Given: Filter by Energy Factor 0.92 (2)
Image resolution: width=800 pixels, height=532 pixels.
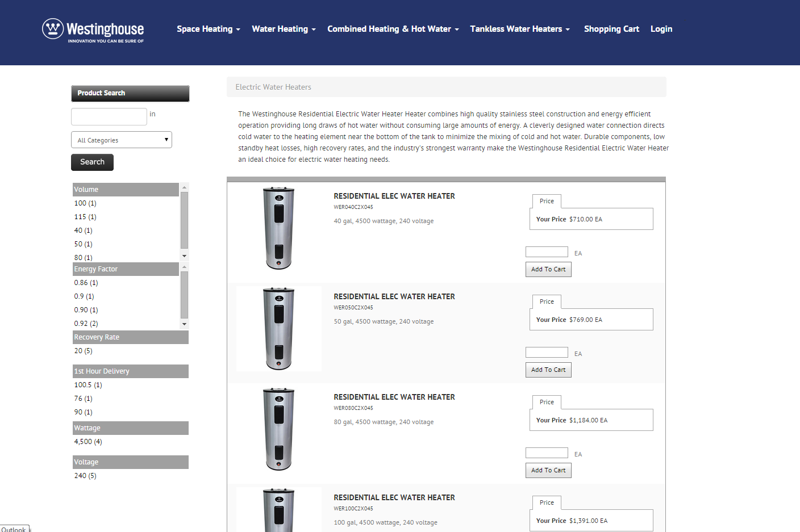Looking at the screenshot, I should (86, 324).
